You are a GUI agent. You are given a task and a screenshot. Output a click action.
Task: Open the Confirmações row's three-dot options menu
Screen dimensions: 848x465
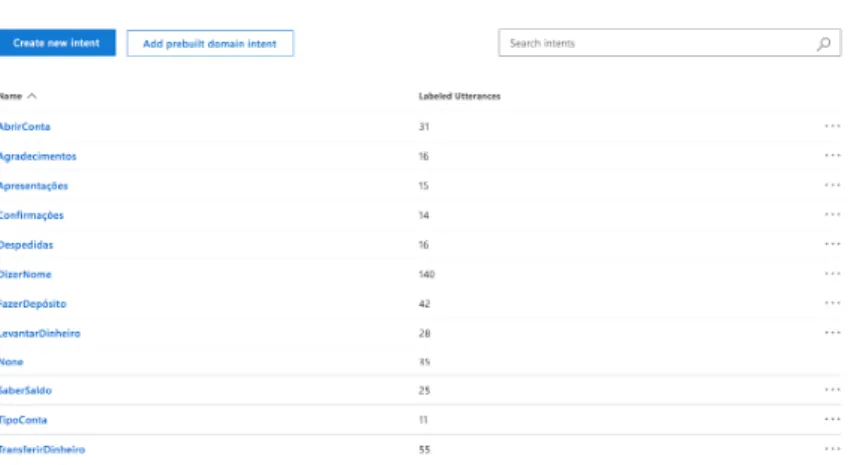pos(832,215)
